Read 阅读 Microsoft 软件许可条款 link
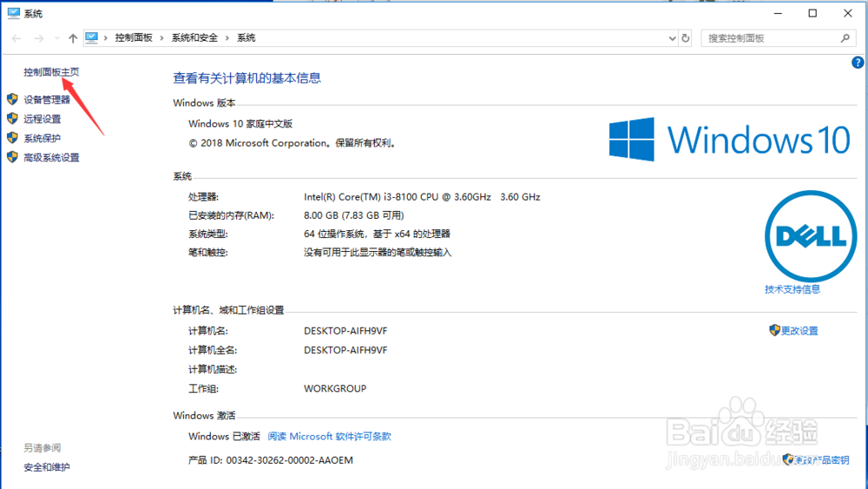 coord(329,436)
